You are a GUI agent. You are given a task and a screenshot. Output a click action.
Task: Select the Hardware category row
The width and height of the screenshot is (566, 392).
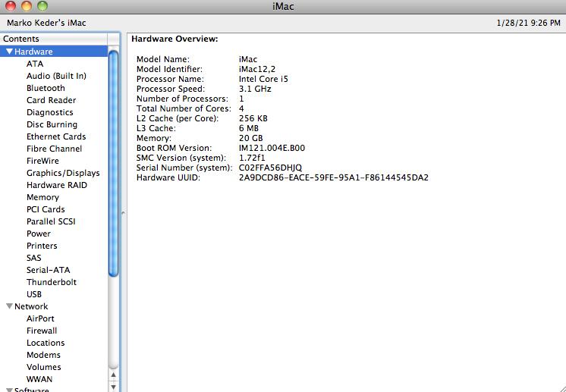54,52
